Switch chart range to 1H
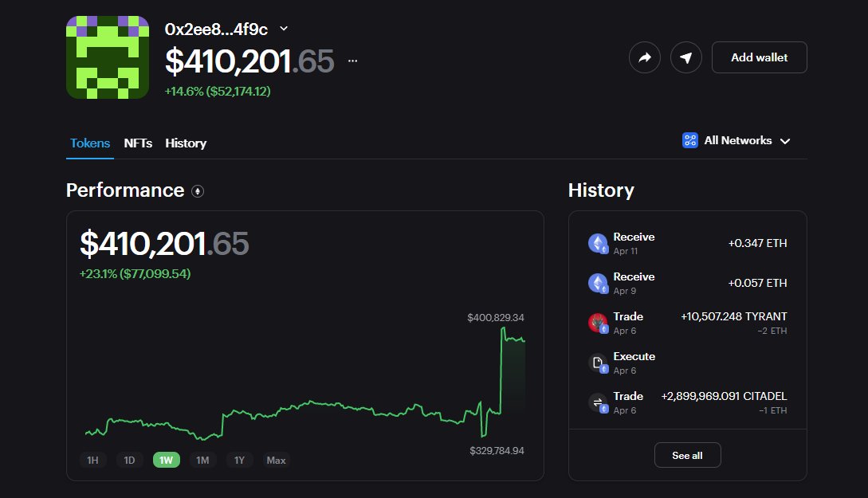Viewport: 868px width, 498px height. [x=92, y=460]
